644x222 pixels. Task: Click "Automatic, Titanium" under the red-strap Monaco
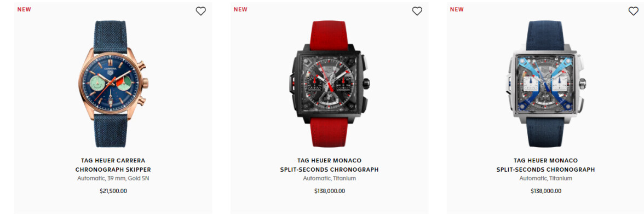pyautogui.click(x=330, y=178)
